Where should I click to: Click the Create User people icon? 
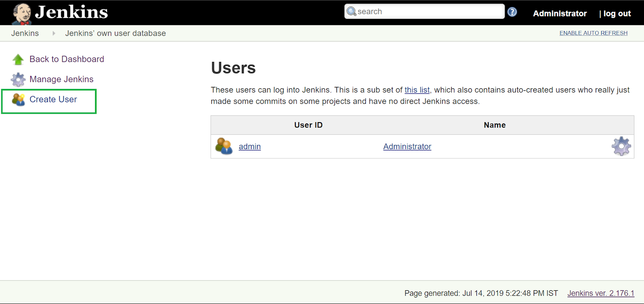click(19, 99)
